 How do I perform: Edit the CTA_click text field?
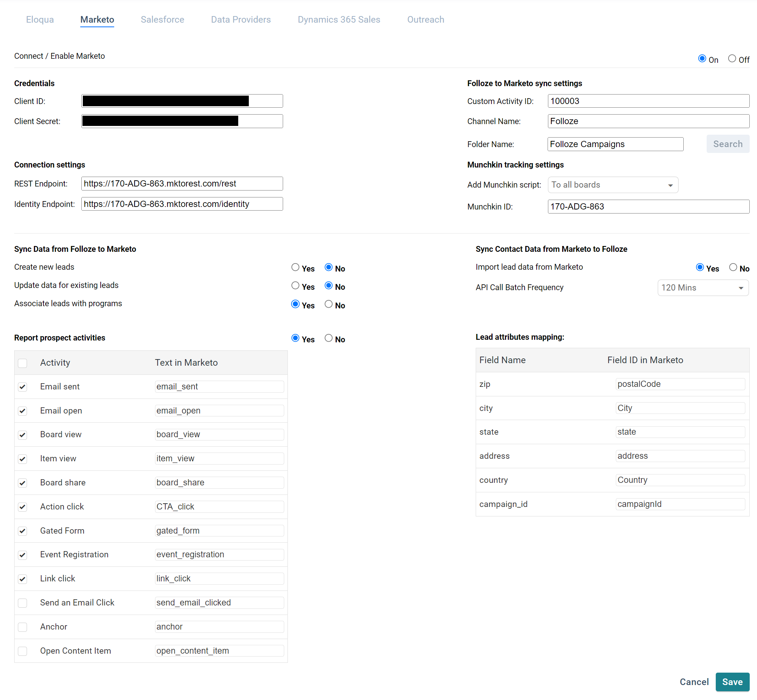coord(219,507)
